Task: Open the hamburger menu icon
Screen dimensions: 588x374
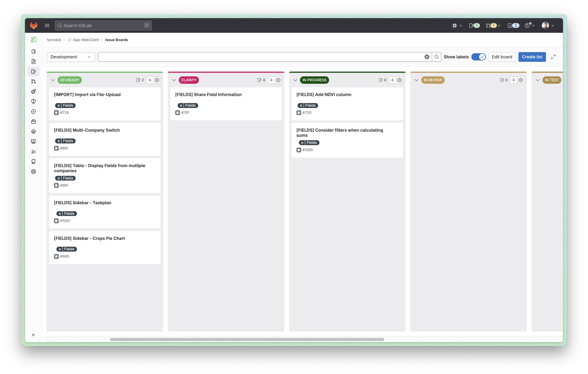Action: [47, 25]
